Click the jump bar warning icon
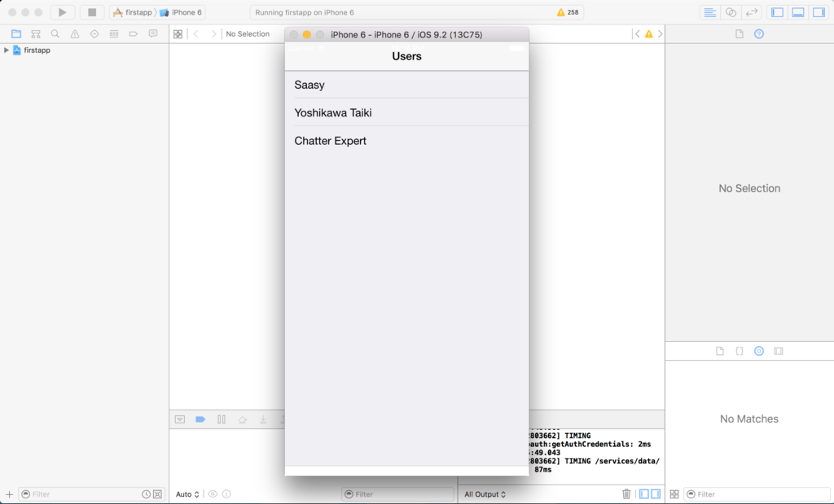The height and width of the screenshot is (504, 834). click(x=648, y=34)
